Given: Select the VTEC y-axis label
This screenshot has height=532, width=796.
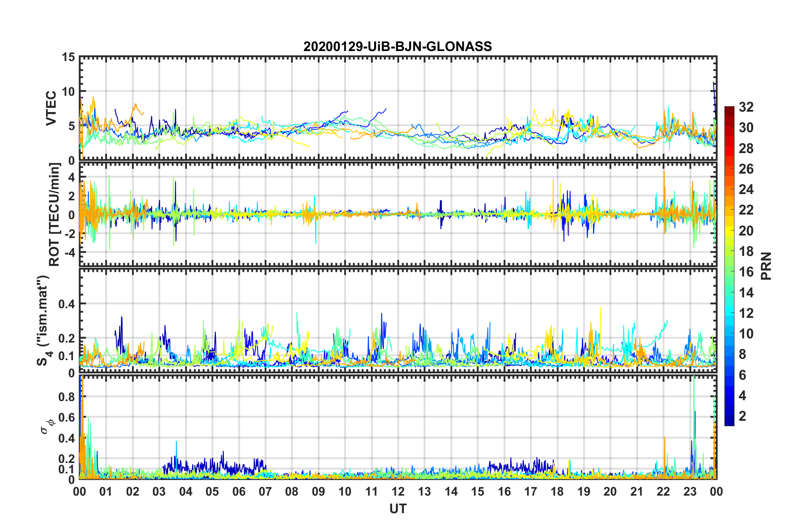Looking at the screenshot, I should (x=51, y=108).
